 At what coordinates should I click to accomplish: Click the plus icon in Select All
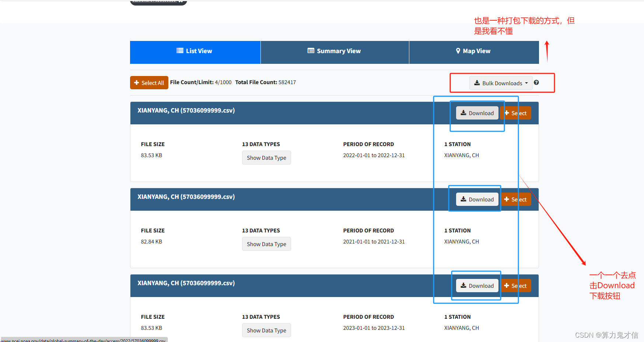[x=137, y=83]
